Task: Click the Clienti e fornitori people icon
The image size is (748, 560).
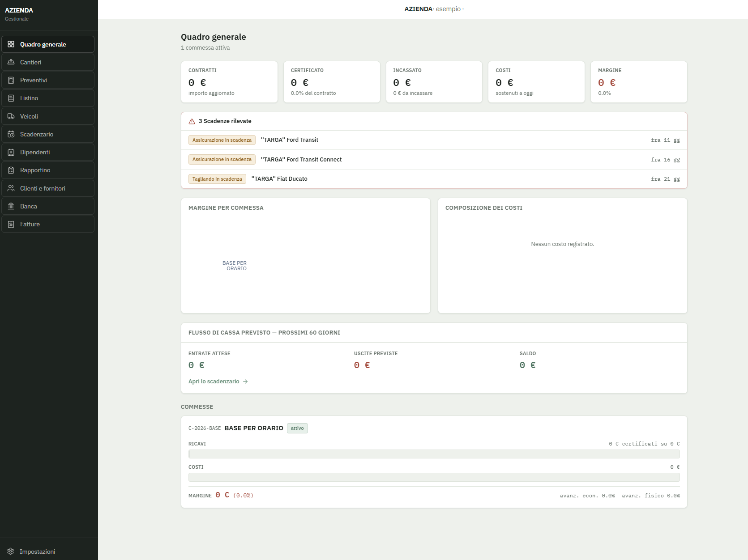Action: [11, 188]
